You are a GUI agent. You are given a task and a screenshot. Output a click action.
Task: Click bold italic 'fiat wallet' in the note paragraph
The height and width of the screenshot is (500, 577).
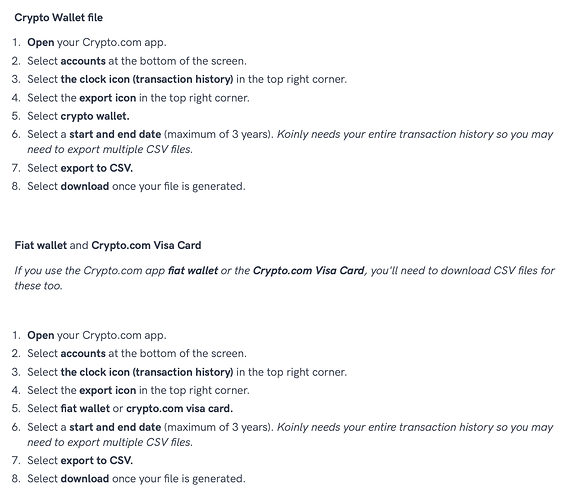tap(193, 271)
